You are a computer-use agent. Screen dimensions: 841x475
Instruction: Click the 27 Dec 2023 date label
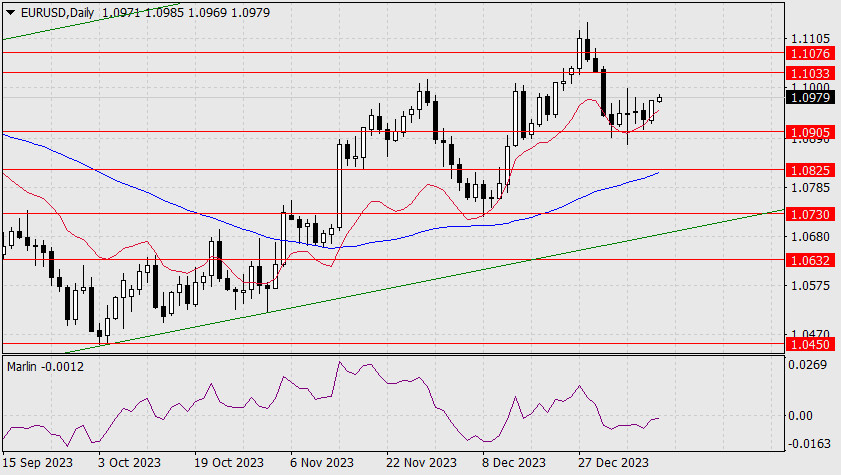(x=613, y=462)
